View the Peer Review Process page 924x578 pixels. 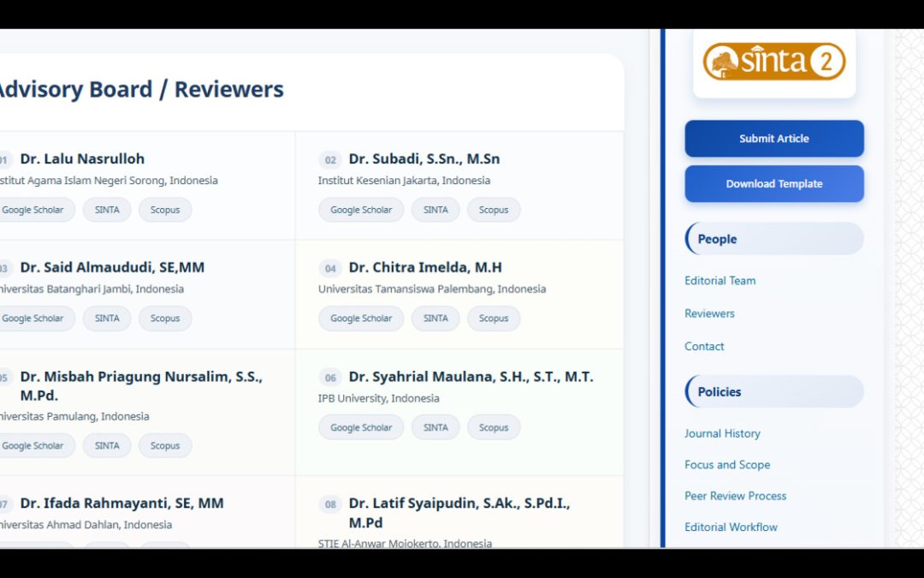pos(735,496)
